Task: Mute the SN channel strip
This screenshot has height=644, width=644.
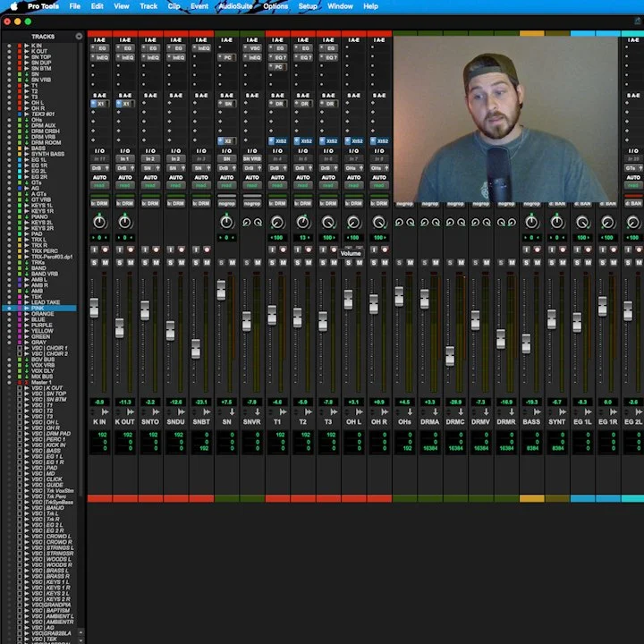Action: 233,262
